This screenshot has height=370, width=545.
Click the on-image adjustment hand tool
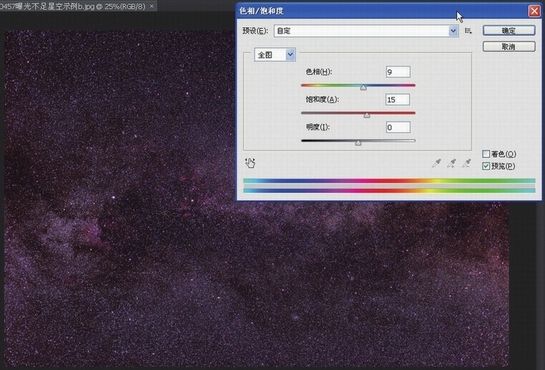(x=250, y=163)
